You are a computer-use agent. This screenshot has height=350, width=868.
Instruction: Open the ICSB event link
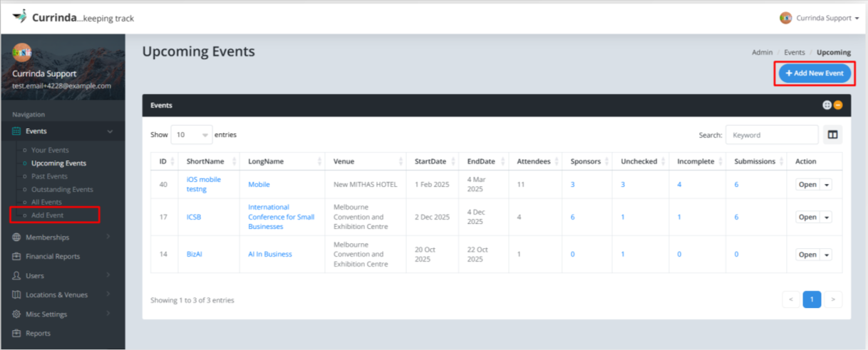point(194,217)
